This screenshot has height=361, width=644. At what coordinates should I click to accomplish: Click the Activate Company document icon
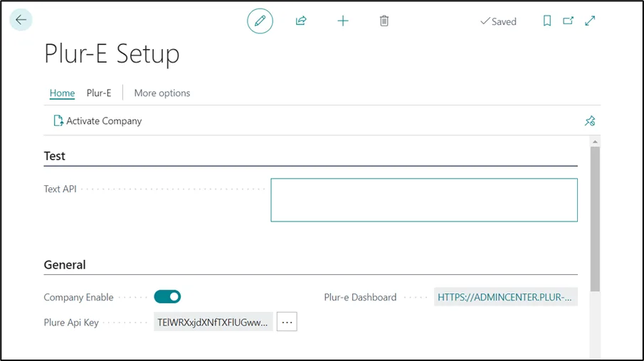point(58,121)
